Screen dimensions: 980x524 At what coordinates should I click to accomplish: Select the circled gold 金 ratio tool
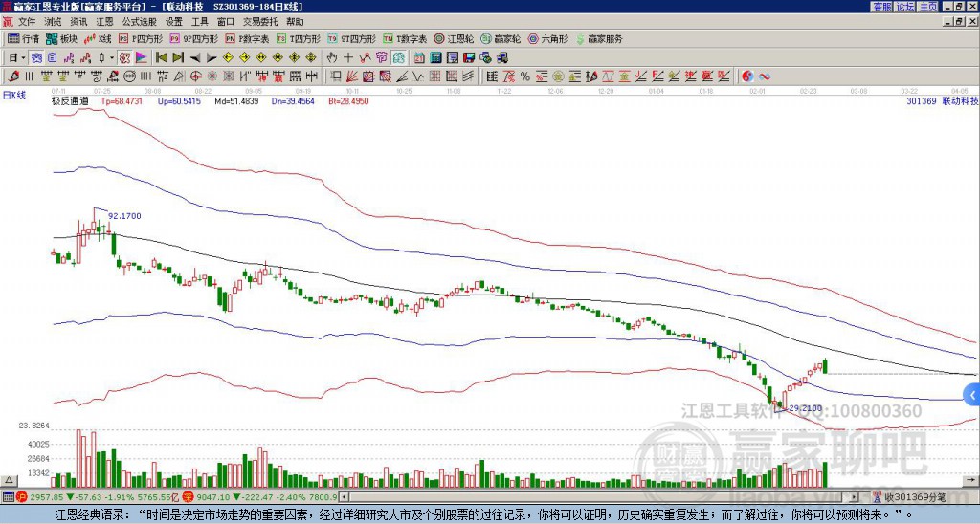coord(558,76)
